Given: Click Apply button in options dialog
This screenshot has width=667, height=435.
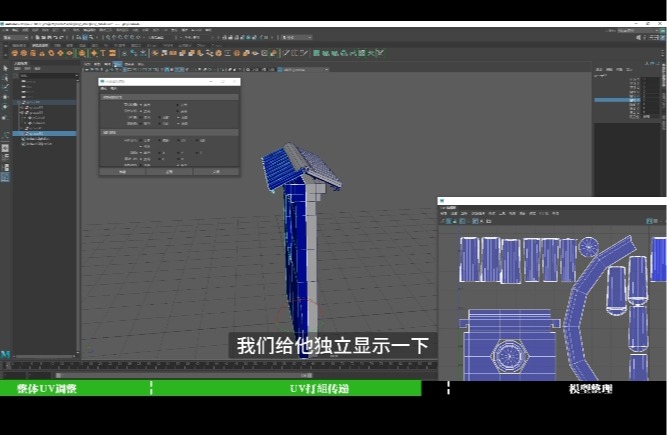Looking at the screenshot, I should pos(169,171).
